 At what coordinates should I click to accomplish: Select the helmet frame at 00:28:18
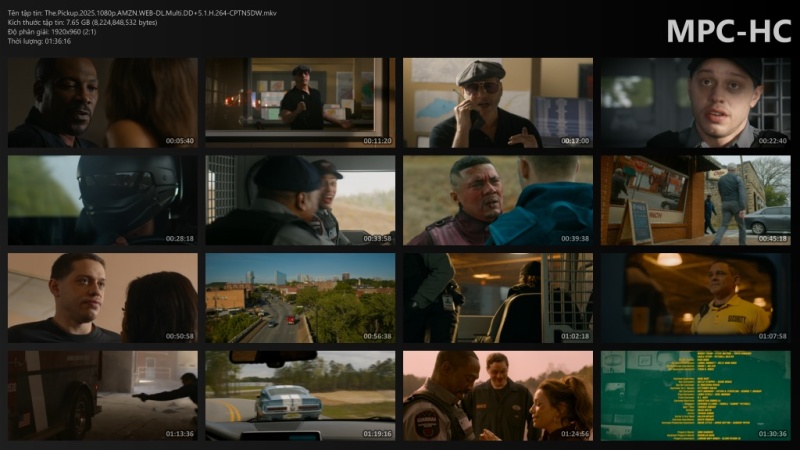103,201
